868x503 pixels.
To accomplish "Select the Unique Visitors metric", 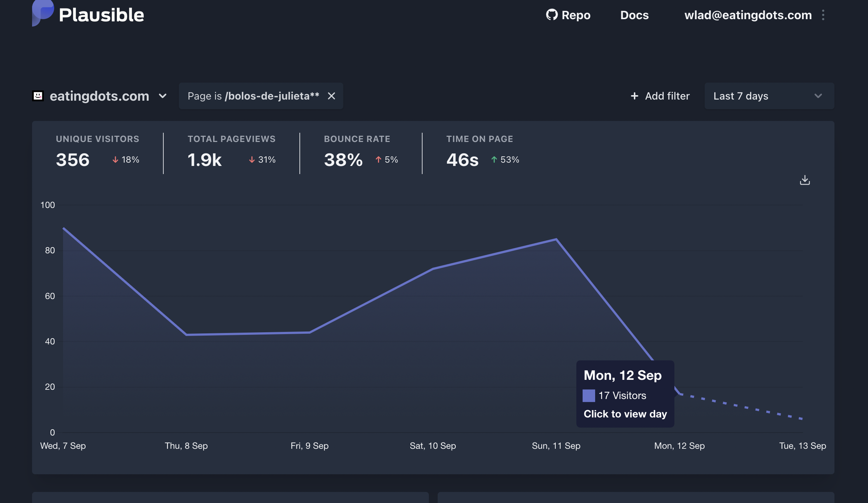I will [x=97, y=152].
